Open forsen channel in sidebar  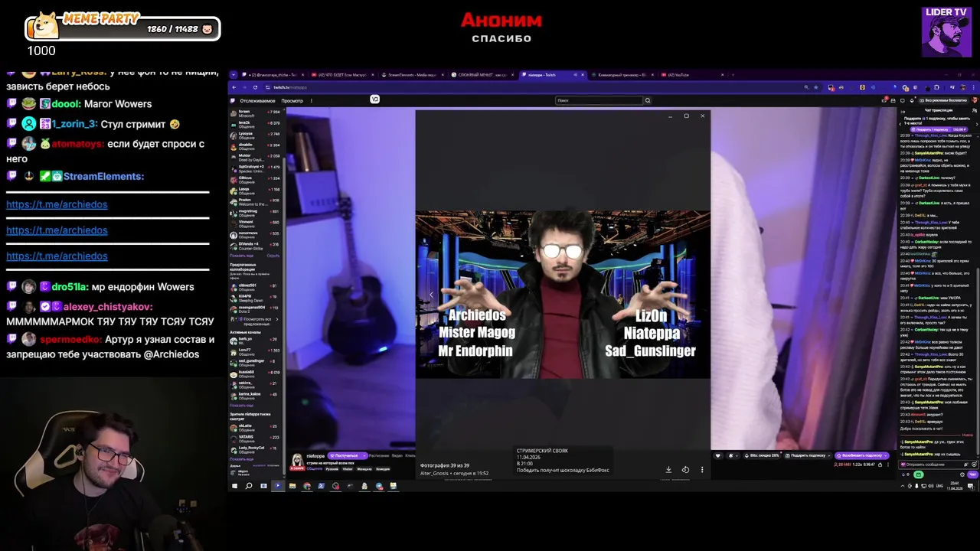(256, 112)
